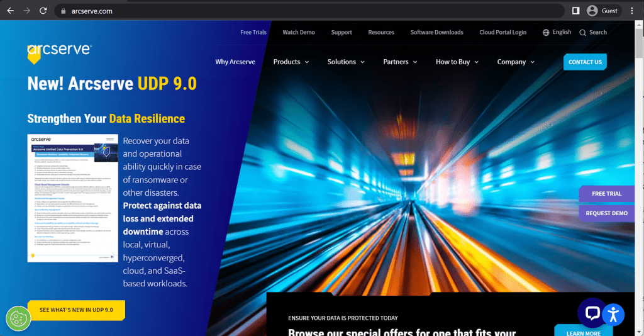Click the Free Trial side button
The image size is (644, 336).
click(x=606, y=194)
